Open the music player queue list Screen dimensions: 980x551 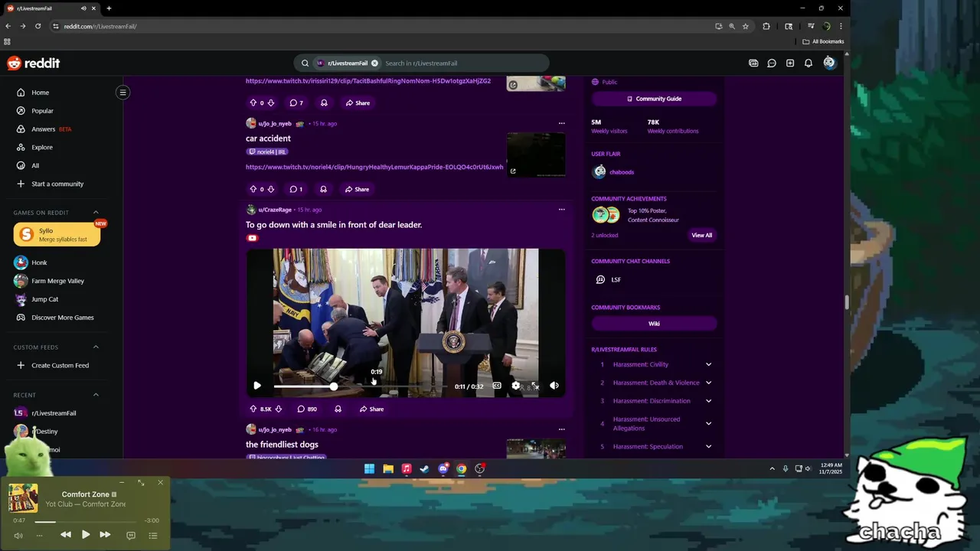[153, 535]
